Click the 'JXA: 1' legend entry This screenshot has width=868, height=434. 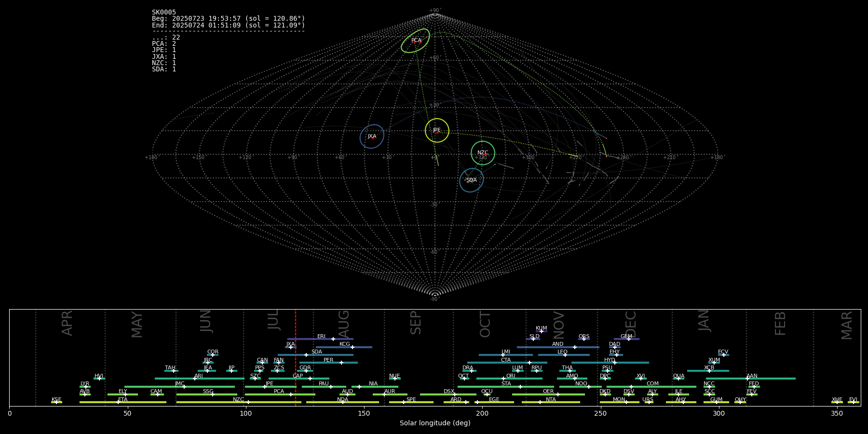164,57
